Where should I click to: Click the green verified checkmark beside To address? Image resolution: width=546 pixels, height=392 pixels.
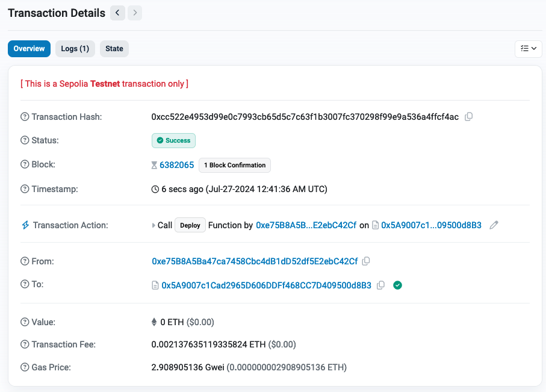click(x=397, y=285)
